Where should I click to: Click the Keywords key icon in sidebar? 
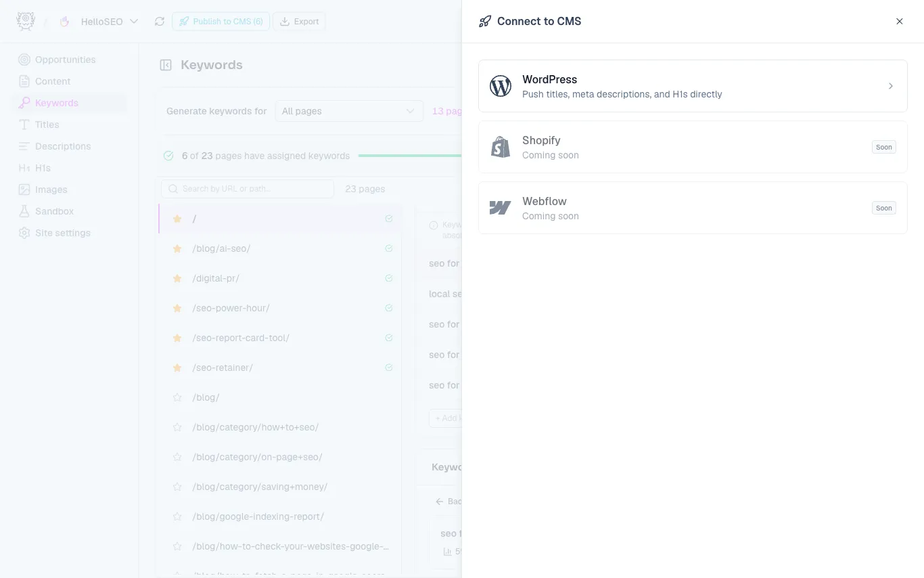pyautogui.click(x=24, y=103)
